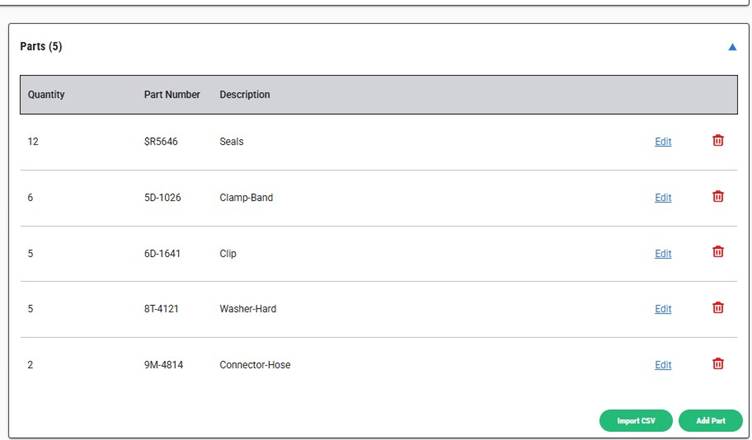Remove the Clip part via trash icon
Viewport: 752px width, 440px height.
coord(717,252)
